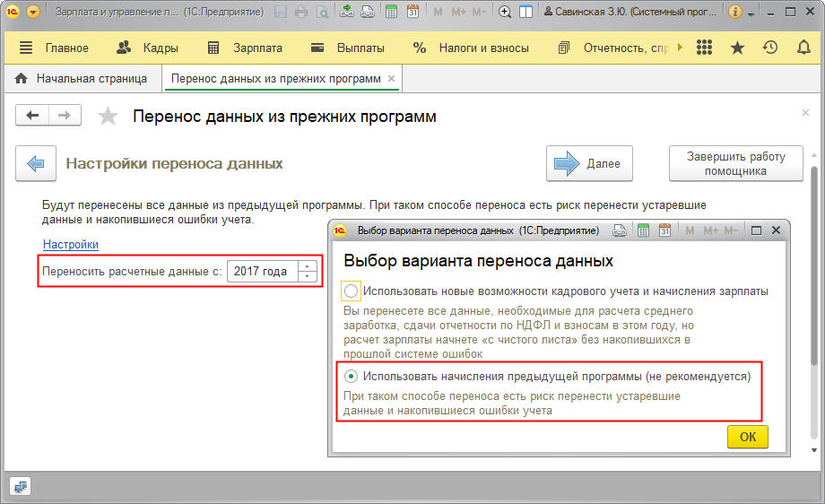Image resolution: width=825 pixels, height=504 pixels.
Task: Open favorites star in the sections panel
Action: tap(737, 48)
